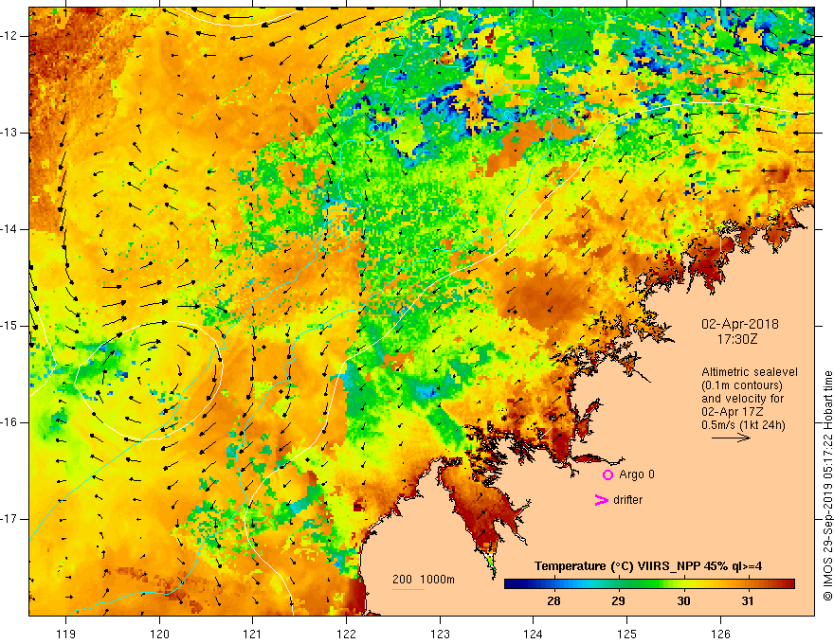This screenshot has height=644, width=834.
Task: Click 'and velocity for' legend line
Action: (x=742, y=399)
